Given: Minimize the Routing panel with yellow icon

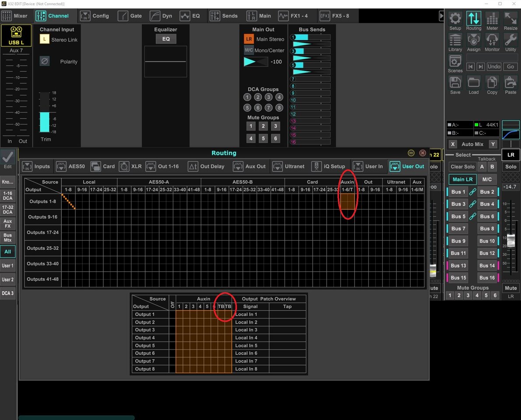Looking at the screenshot, I should (411, 153).
